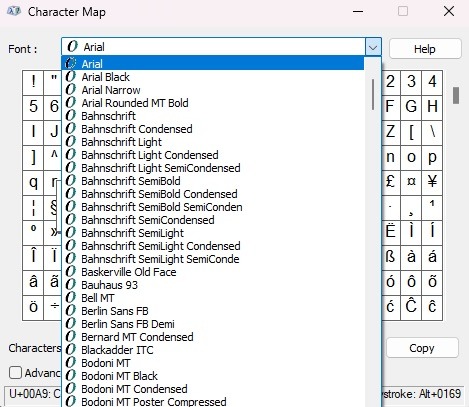Select Bell MT font

(x=213, y=298)
